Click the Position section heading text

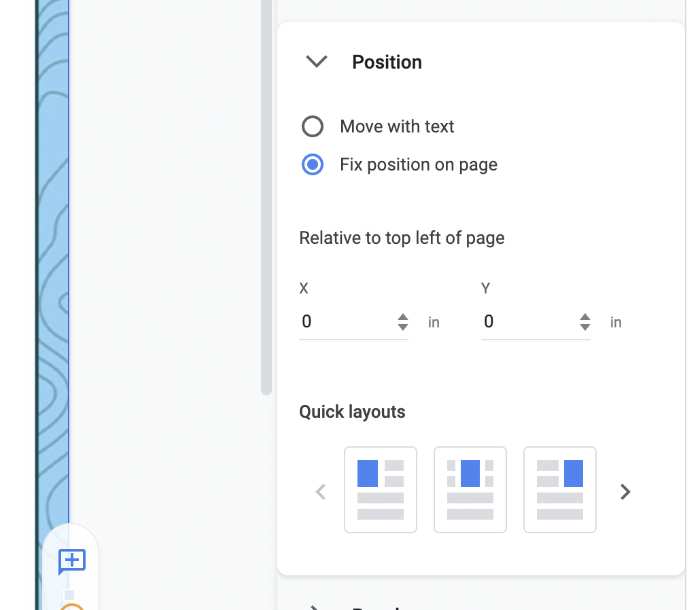click(387, 62)
